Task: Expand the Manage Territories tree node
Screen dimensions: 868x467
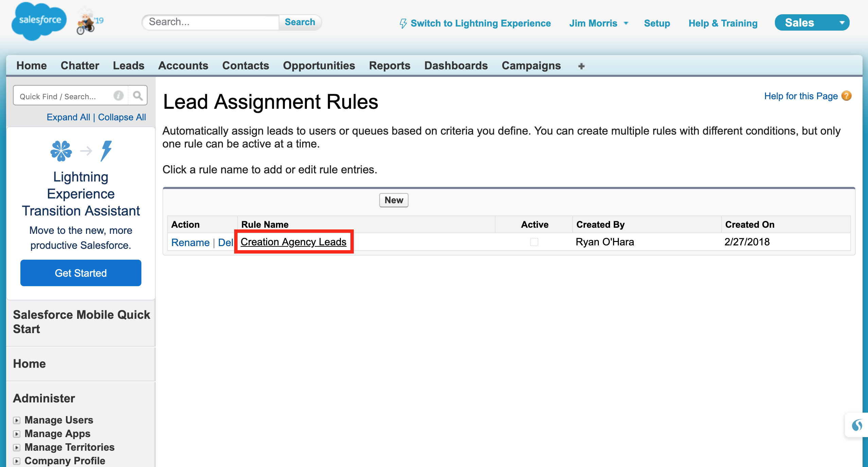Action: tap(17, 448)
